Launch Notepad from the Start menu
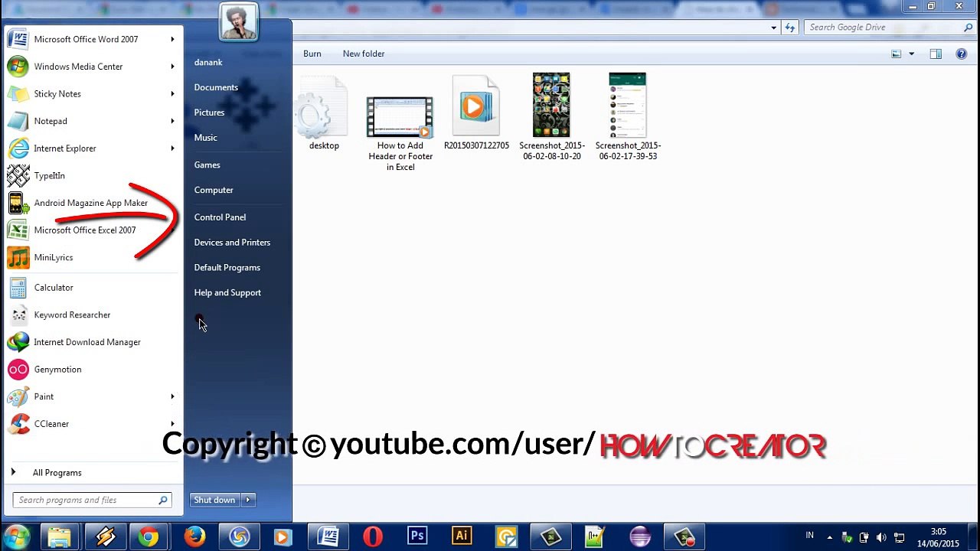The height and width of the screenshot is (551, 980). pos(51,121)
